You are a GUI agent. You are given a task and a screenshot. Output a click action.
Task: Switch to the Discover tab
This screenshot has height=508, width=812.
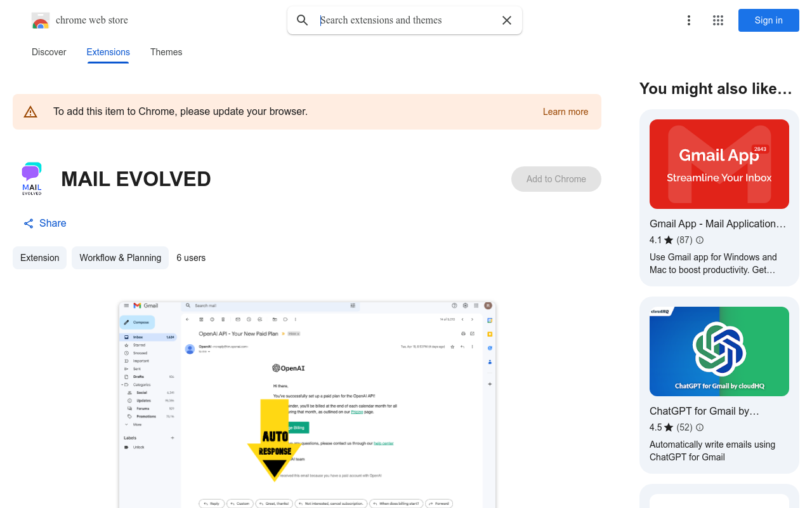(x=49, y=52)
